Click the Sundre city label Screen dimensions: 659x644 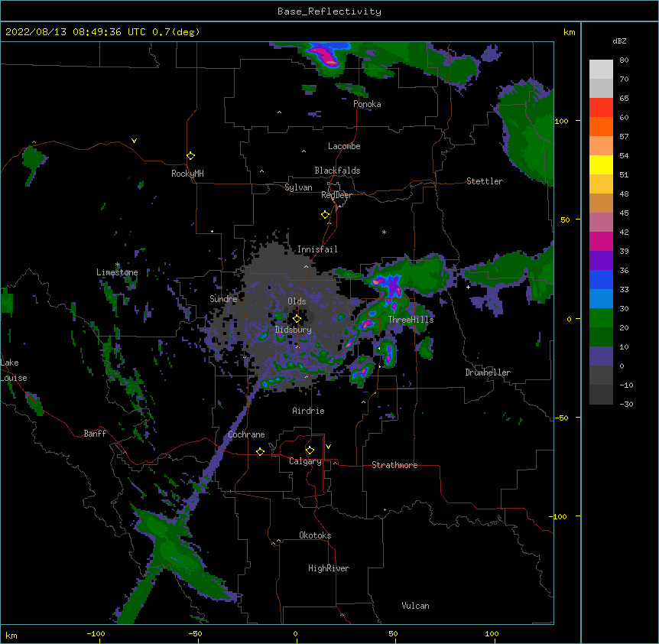223,299
